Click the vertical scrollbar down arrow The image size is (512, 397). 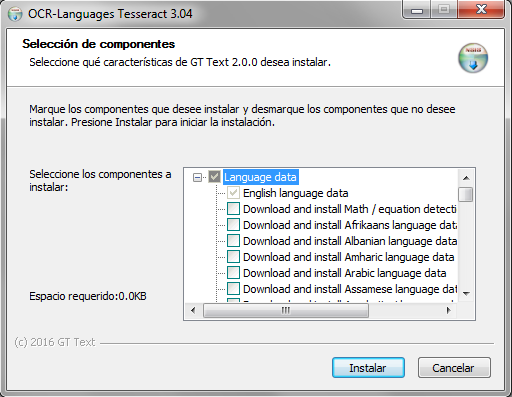[466, 294]
